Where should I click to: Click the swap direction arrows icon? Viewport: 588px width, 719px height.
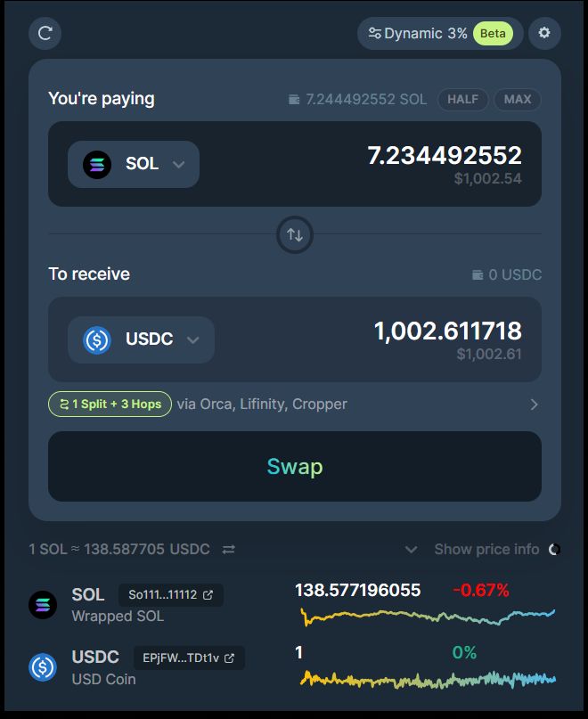click(x=295, y=235)
